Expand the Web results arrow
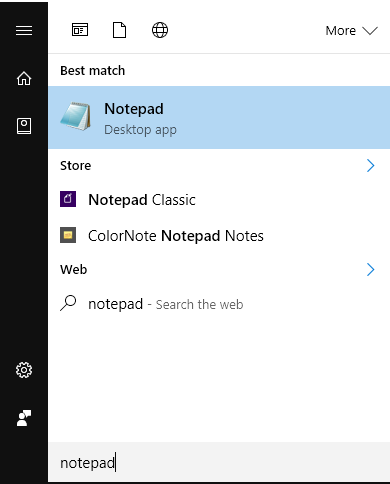This screenshot has width=390, height=484. point(371,269)
